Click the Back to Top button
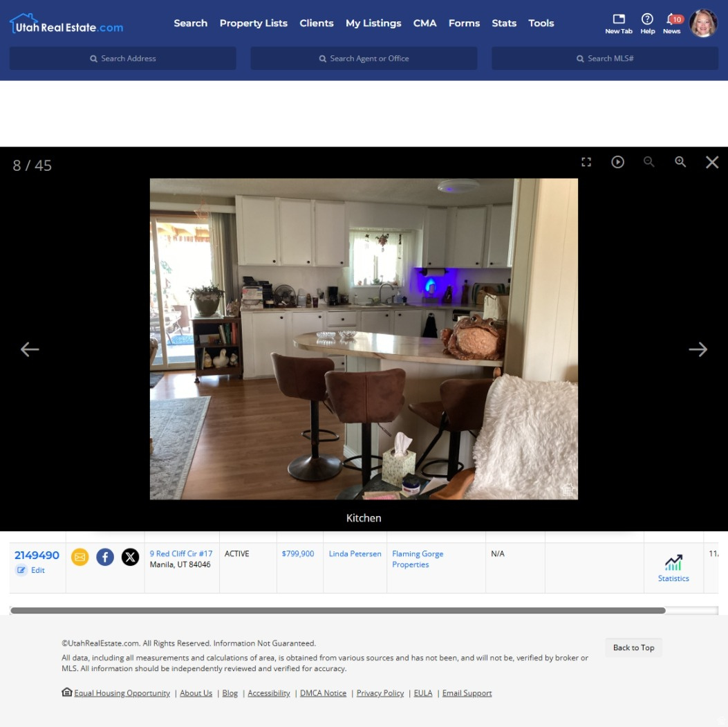 pyautogui.click(x=633, y=647)
